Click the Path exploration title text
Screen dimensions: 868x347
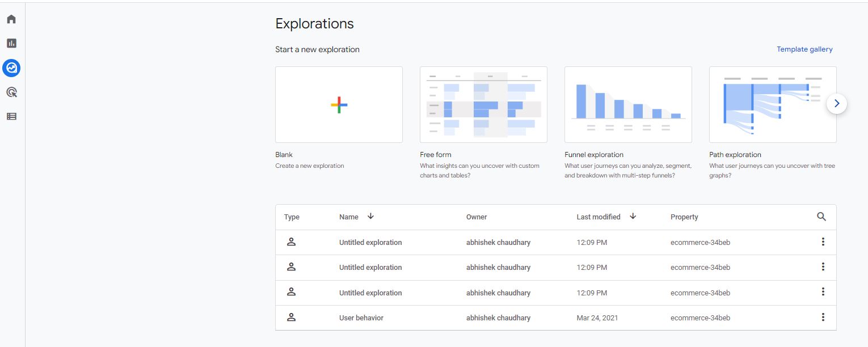(x=735, y=155)
